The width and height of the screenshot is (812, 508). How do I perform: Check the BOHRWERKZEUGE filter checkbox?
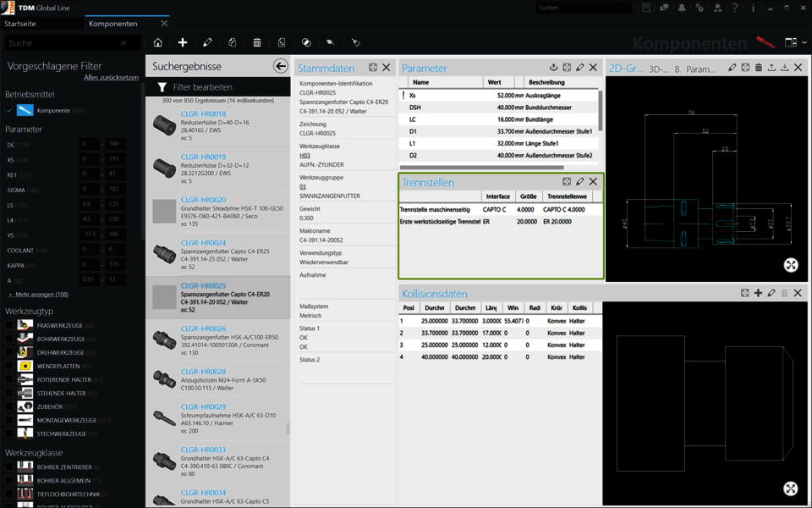pos(9,339)
